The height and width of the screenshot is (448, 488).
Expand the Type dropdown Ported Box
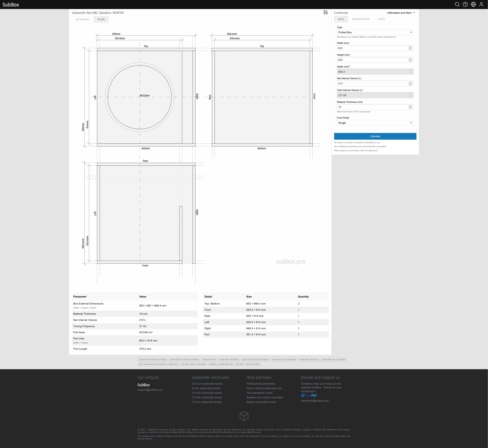pyautogui.click(x=375, y=32)
